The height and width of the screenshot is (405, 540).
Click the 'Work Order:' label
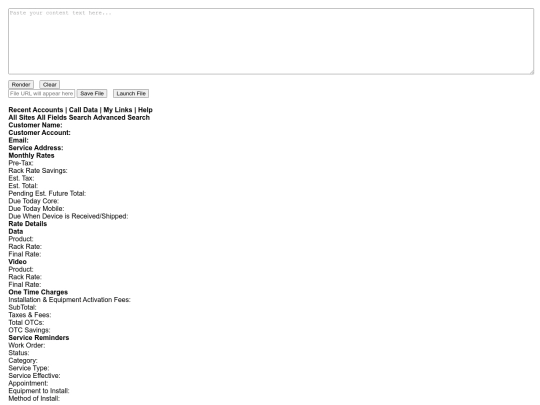tap(27, 345)
